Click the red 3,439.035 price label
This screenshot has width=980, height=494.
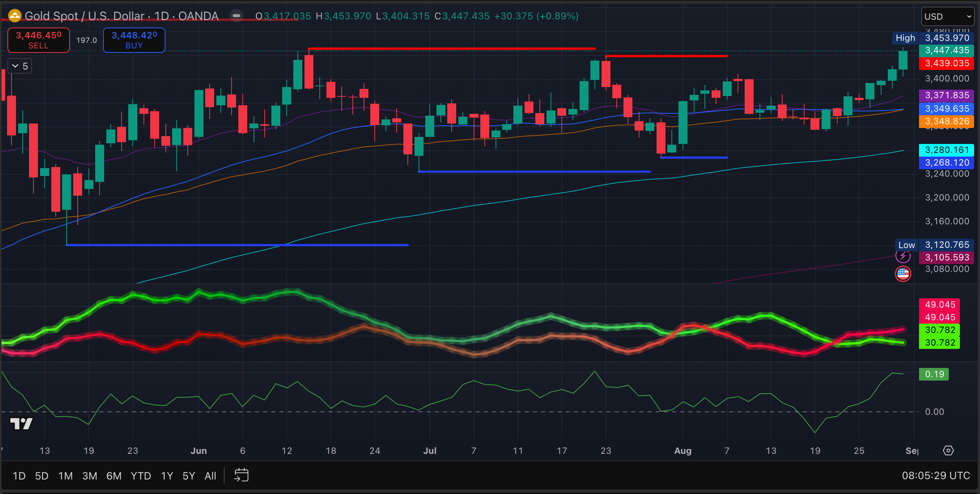947,63
